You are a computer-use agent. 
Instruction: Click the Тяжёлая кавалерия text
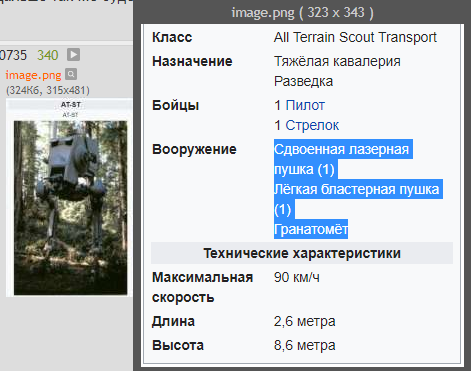(337, 61)
